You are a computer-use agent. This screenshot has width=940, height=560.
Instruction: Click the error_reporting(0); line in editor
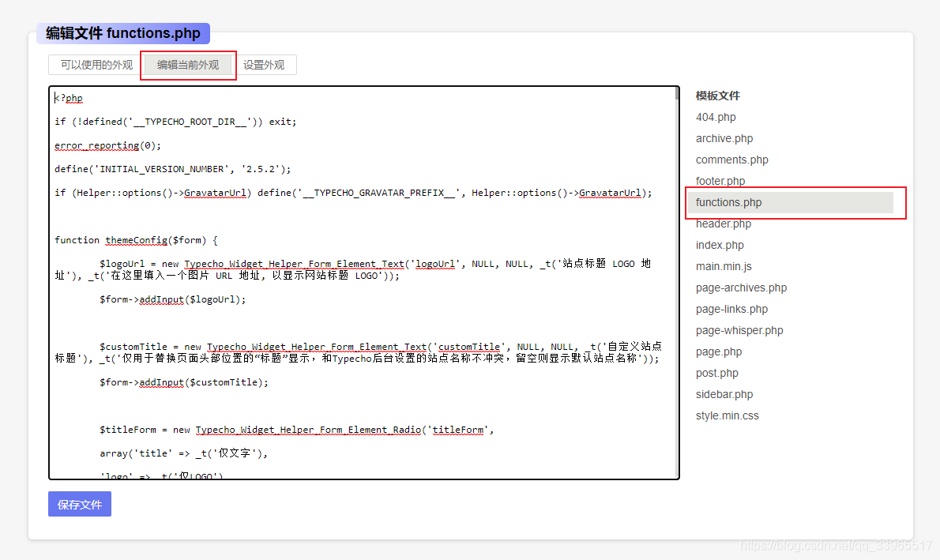(x=108, y=145)
